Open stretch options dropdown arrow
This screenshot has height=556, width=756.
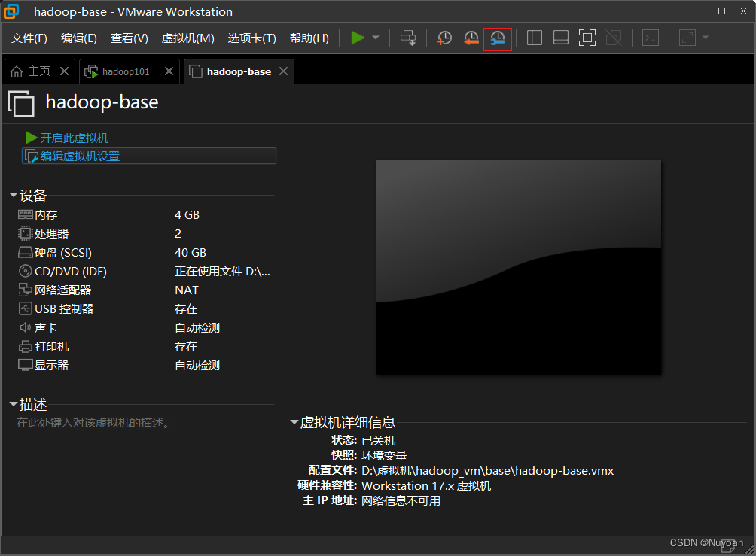tap(706, 38)
